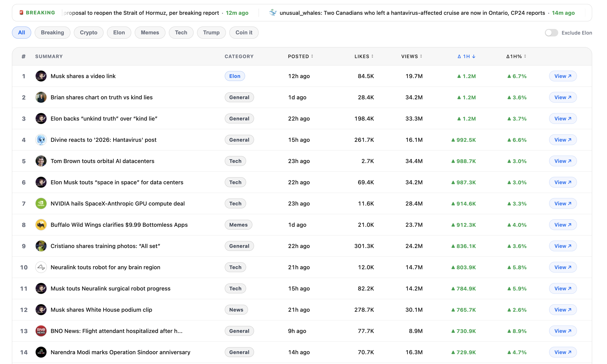Viewport: 607px width, 364px height.
Task: Click the green NVIDIA logo avatar
Action: tap(41, 204)
